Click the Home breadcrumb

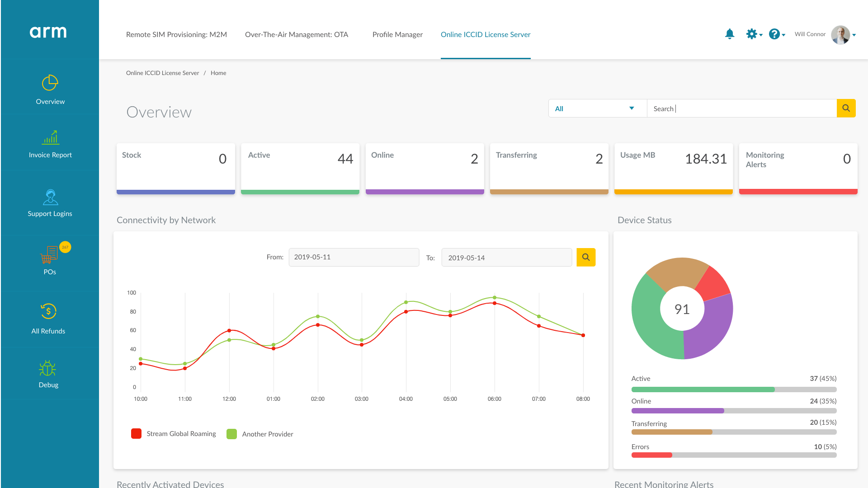pyautogui.click(x=218, y=73)
